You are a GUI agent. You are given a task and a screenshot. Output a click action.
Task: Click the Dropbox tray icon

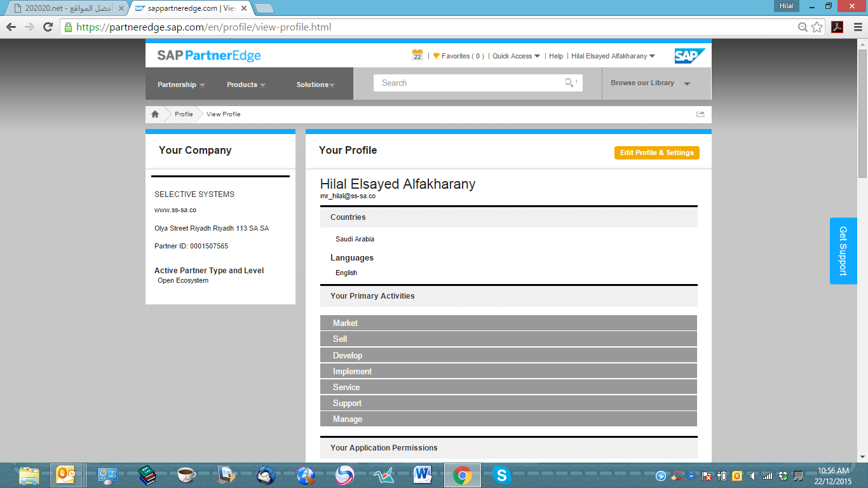783,476
